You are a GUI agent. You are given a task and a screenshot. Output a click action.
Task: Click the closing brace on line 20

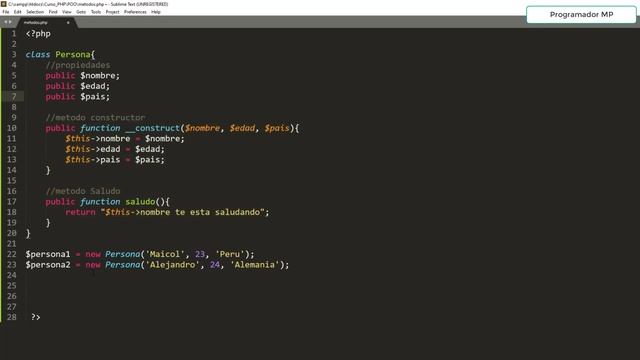28,233
